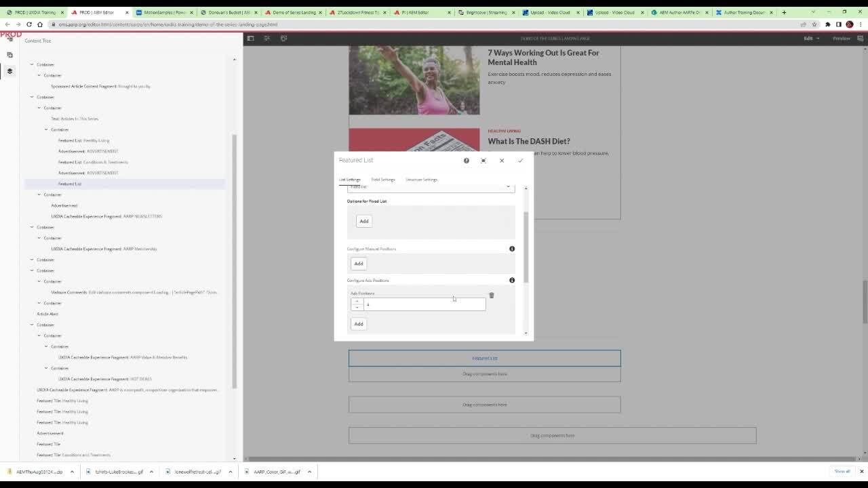Image resolution: width=868 pixels, height=488 pixels.
Task: Delete the Ads Positions entry
Action: [x=492, y=296]
